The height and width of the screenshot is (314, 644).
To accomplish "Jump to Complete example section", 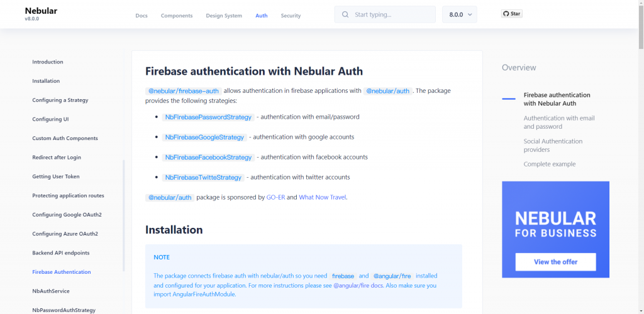I will click(x=550, y=164).
